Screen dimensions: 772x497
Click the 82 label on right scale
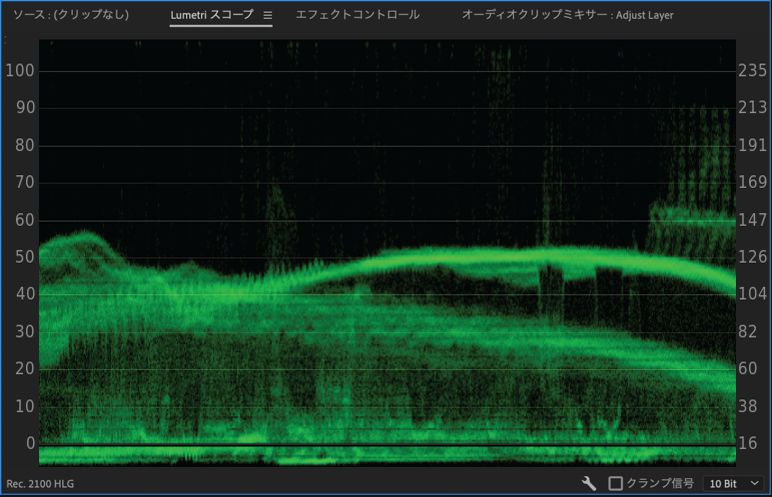pyautogui.click(x=747, y=331)
